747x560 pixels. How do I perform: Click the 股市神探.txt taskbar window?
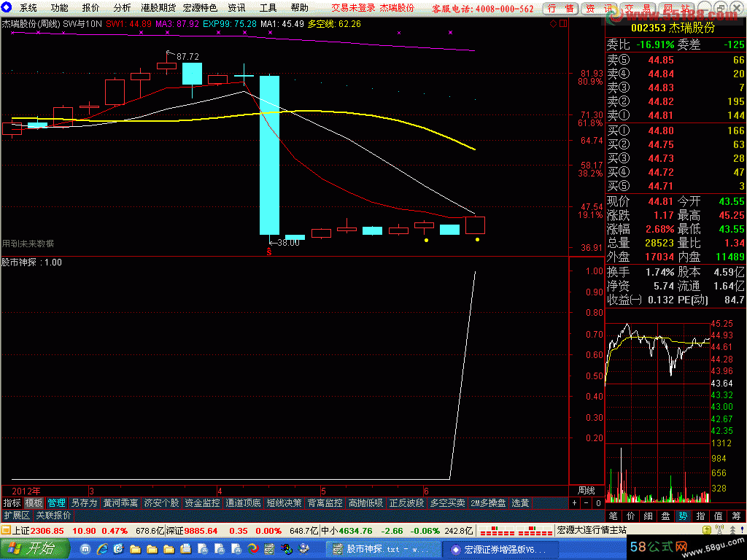[x=379, y=549]
